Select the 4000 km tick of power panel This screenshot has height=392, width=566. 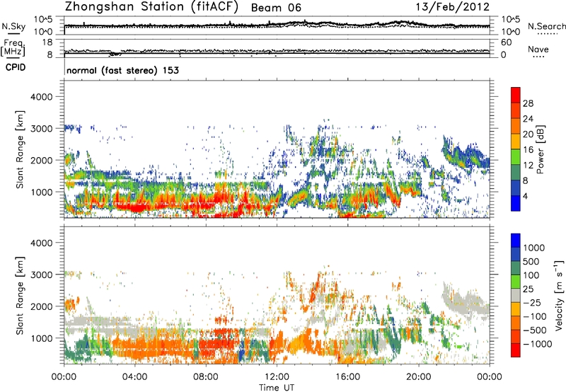tap(41, 97)
